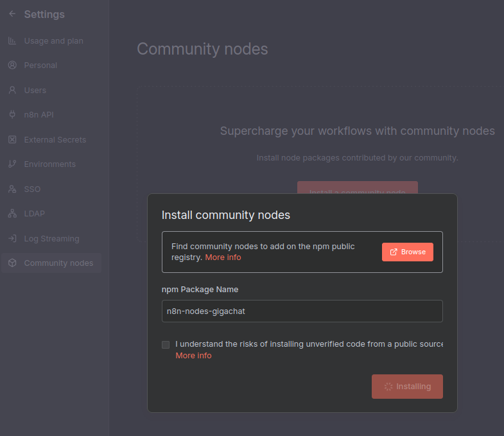The width and height of the screenshot is (504, 436).
Task: Select Community nodes in sidebar
Action: [x=51, y=263]
